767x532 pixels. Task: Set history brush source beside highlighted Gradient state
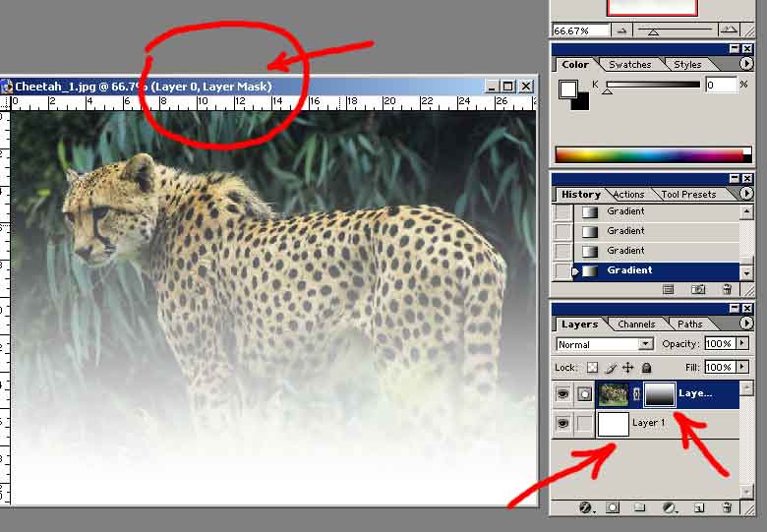(x=562, y=270)
